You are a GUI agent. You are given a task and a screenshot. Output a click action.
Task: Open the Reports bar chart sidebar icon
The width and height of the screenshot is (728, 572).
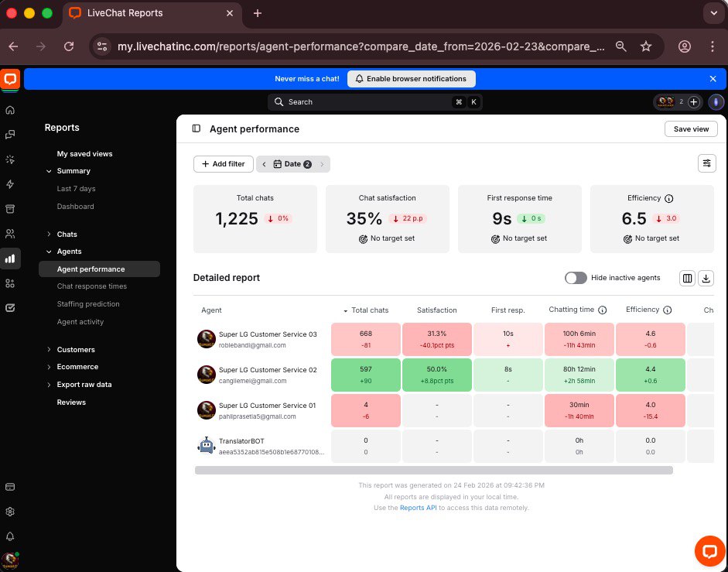tap(10, 259)
